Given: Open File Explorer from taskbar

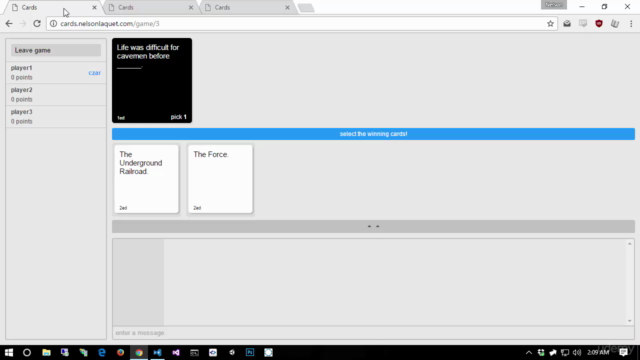Looking at the screenshot, I should click(x=46, y=352).
